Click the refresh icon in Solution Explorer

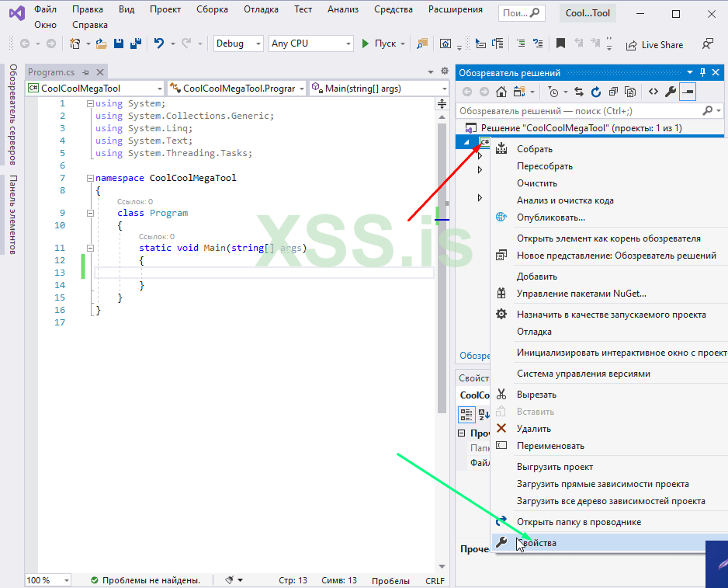coord(596,92)
